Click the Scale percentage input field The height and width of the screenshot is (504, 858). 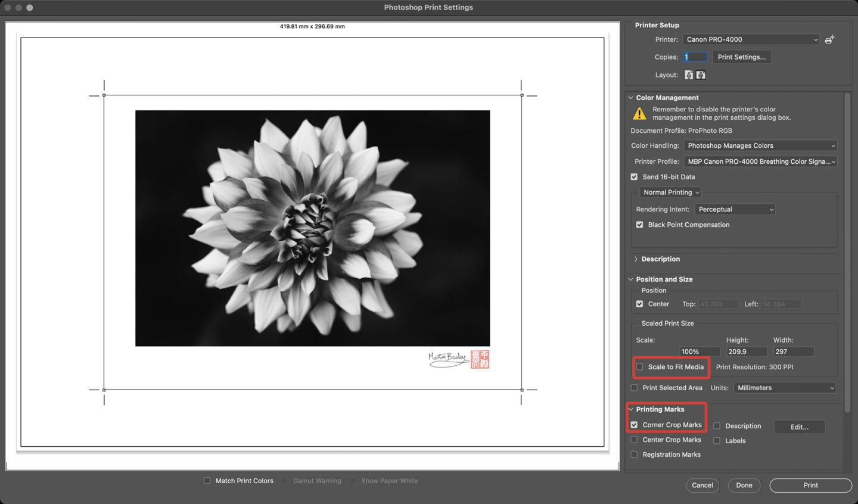699,351
